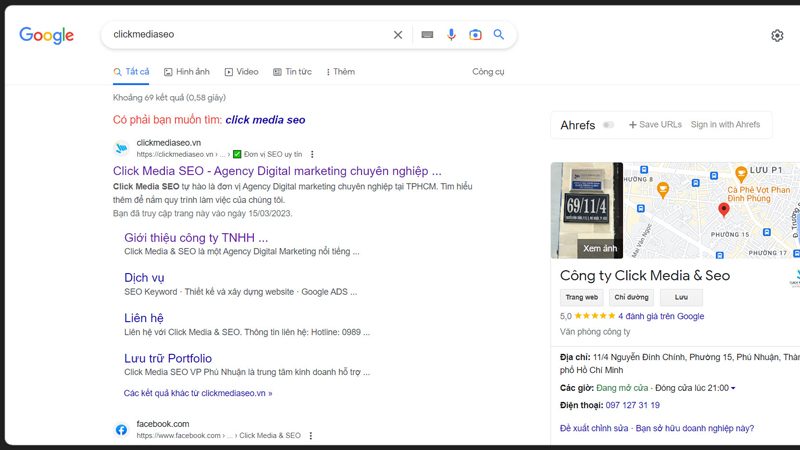
Task: Open Click Media SEO main result title
Action: click(277, 171)
